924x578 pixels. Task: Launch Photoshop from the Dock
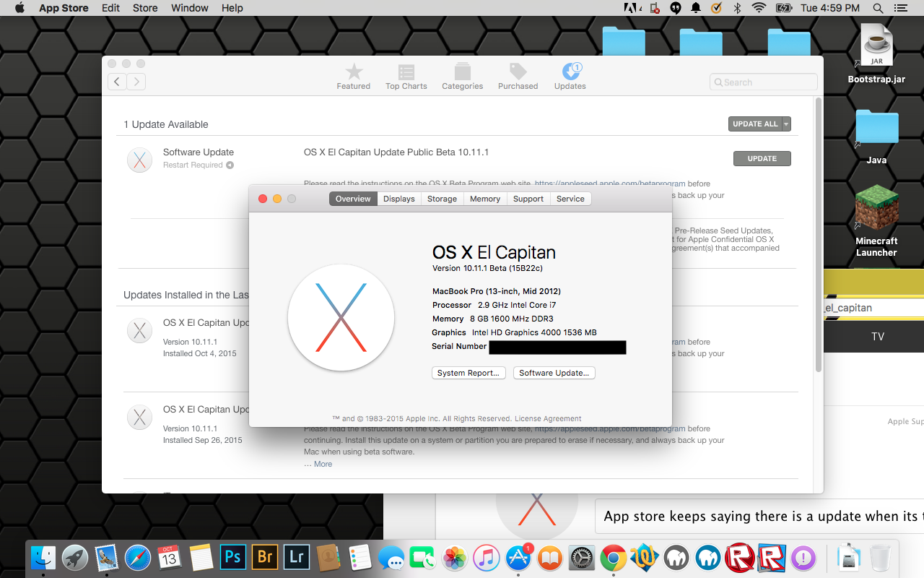(233, 557)
